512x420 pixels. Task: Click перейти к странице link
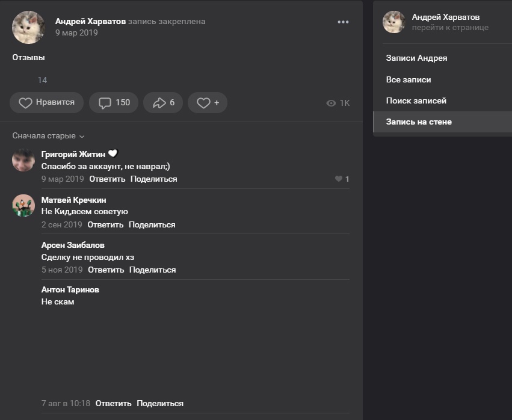450,28
